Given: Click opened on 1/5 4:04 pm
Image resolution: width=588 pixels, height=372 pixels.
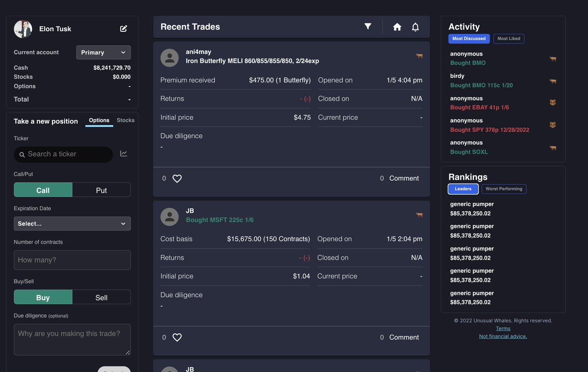Looking at the screenshot, I should 404,80.
